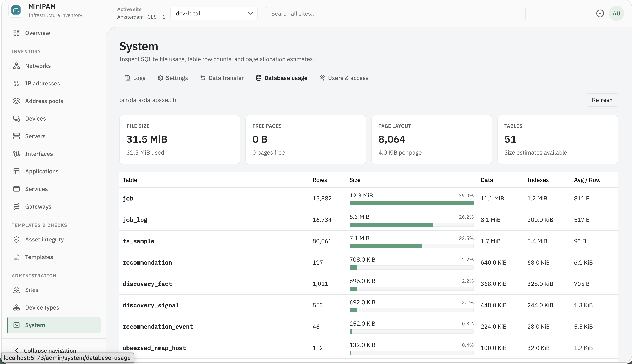Screen dimensions: 632x364
Task: Click the Gateways sidebar icon
Action: (17, 207)
